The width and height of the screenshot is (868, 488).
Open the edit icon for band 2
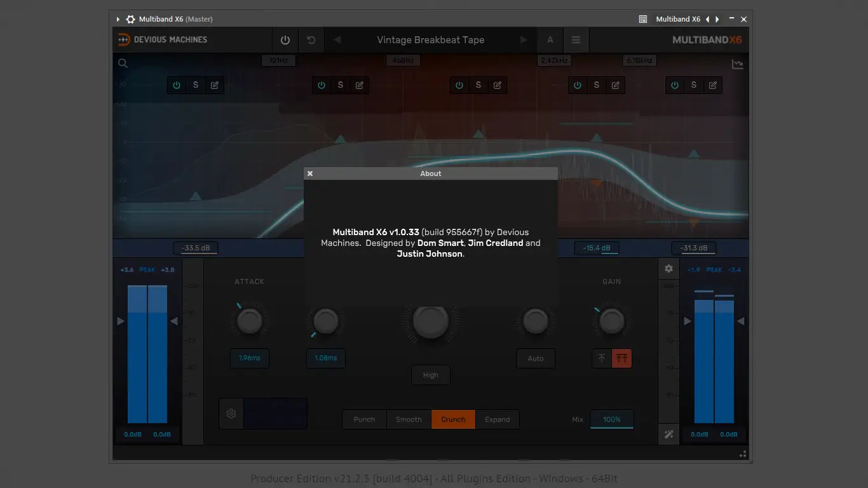point(360,85)
